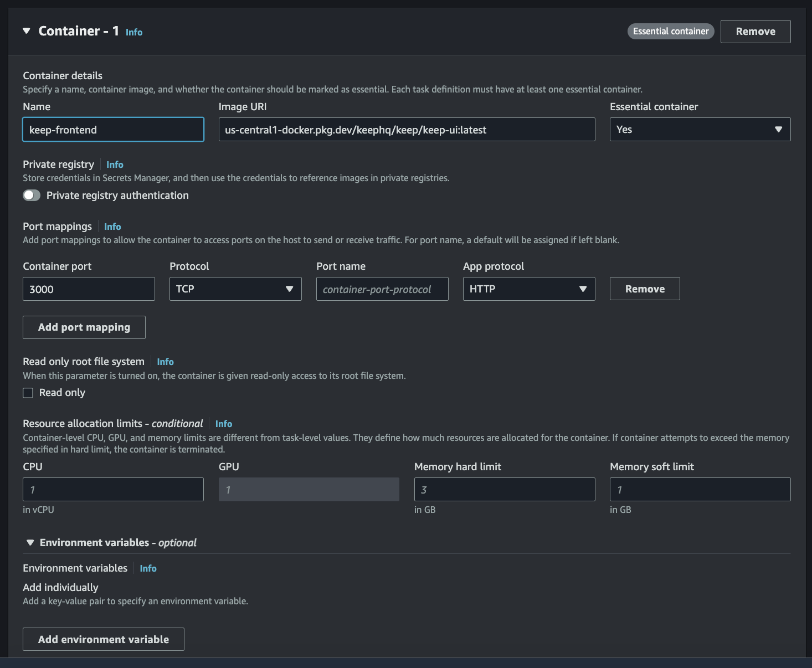Click the 'Add individually' label text
The height and width of the screenshot is (668, 812).
[60, 587]
